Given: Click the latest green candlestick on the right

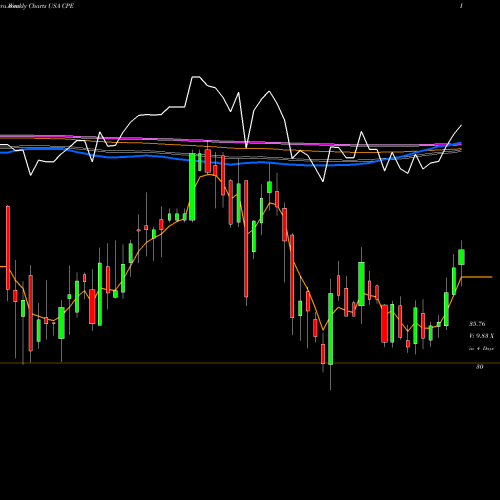Looking at the screenshot, I should pyautogui.click(x=462, y=257).
